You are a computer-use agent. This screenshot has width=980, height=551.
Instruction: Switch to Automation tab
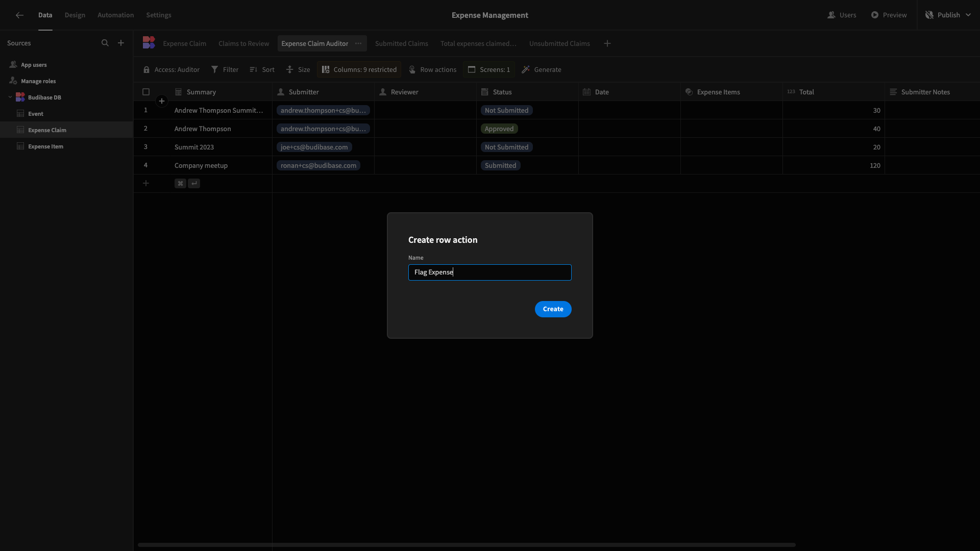coord(116,15)
